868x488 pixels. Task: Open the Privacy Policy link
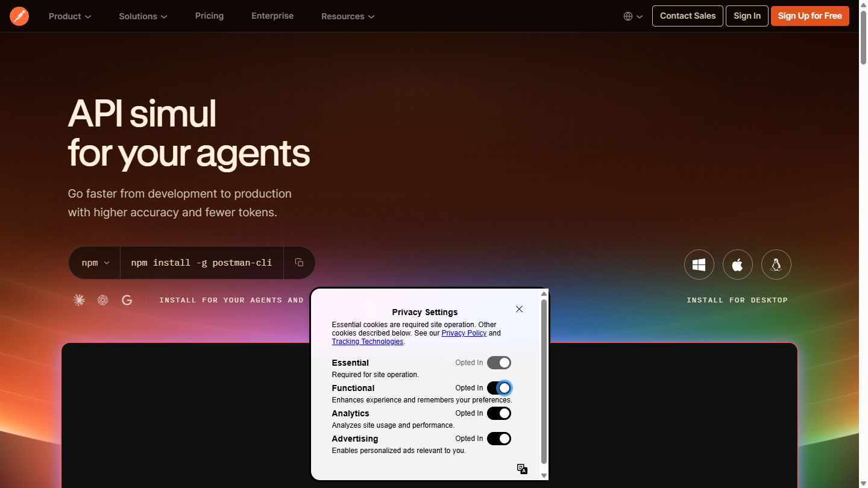pos(464,333)
